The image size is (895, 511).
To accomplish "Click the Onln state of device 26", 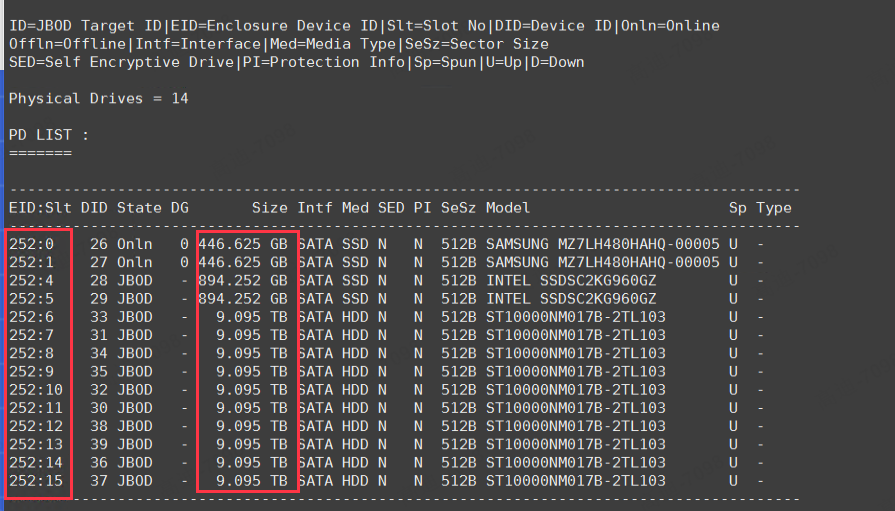I will coord(134,244).
